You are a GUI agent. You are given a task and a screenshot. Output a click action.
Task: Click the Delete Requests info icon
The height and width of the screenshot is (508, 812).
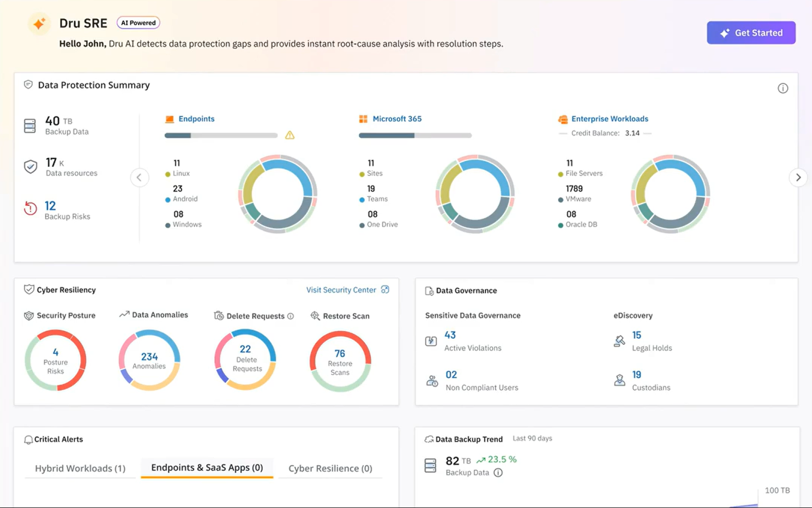pyautogui.click(x=291, y=316)
